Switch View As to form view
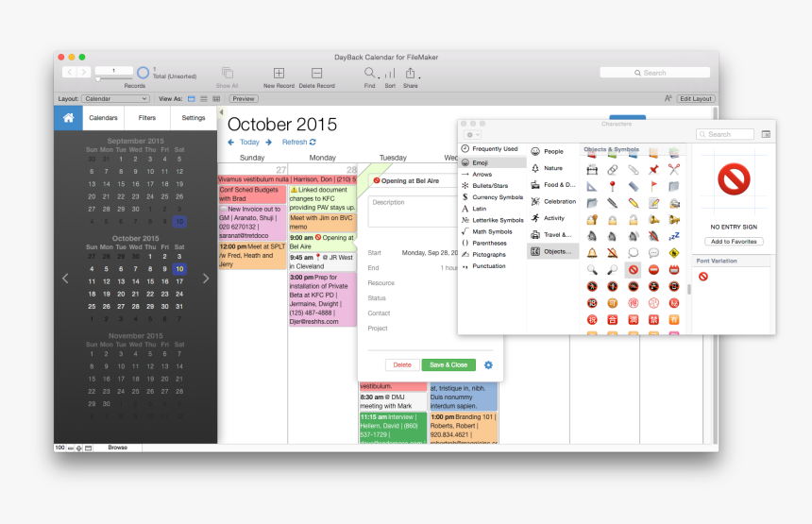812x524 pixels. pos(192,99)
